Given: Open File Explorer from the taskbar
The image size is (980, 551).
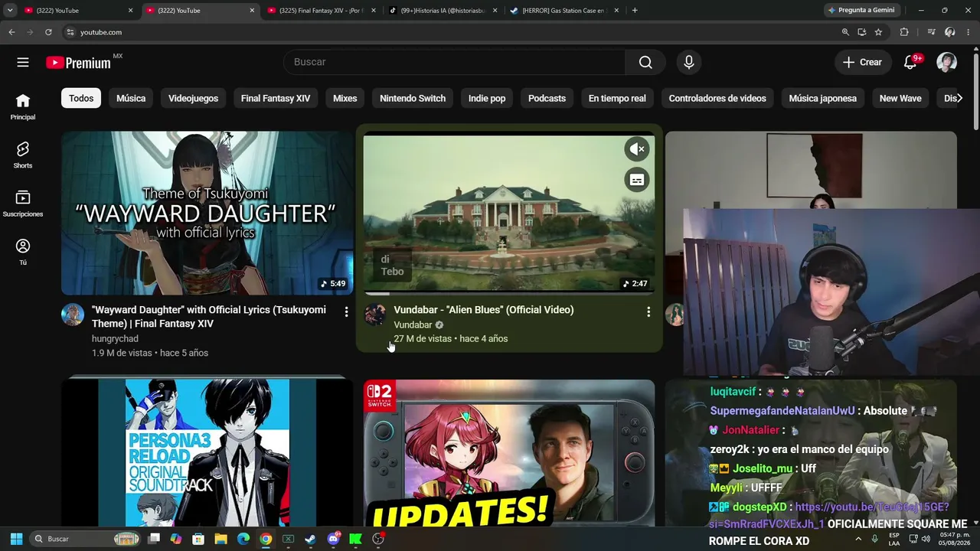Looking at the screenshot, I should [220, 539].
